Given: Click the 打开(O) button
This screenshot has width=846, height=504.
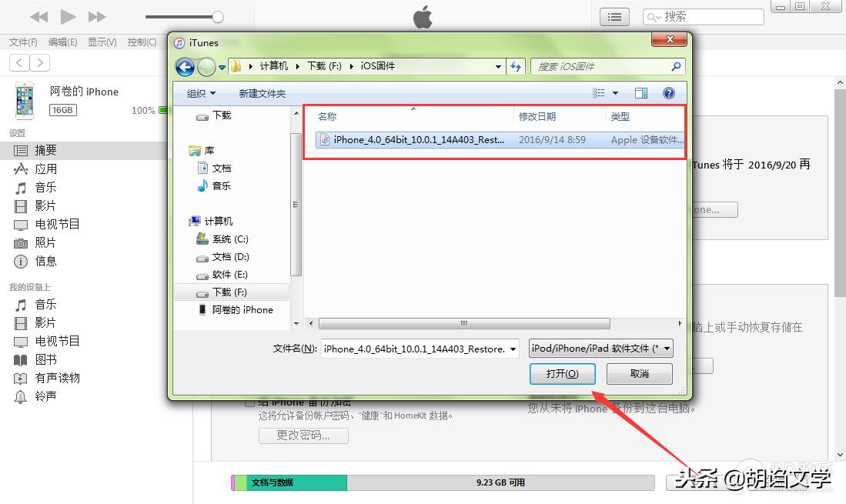Looking at the screenshot, I should pos(562,373).
